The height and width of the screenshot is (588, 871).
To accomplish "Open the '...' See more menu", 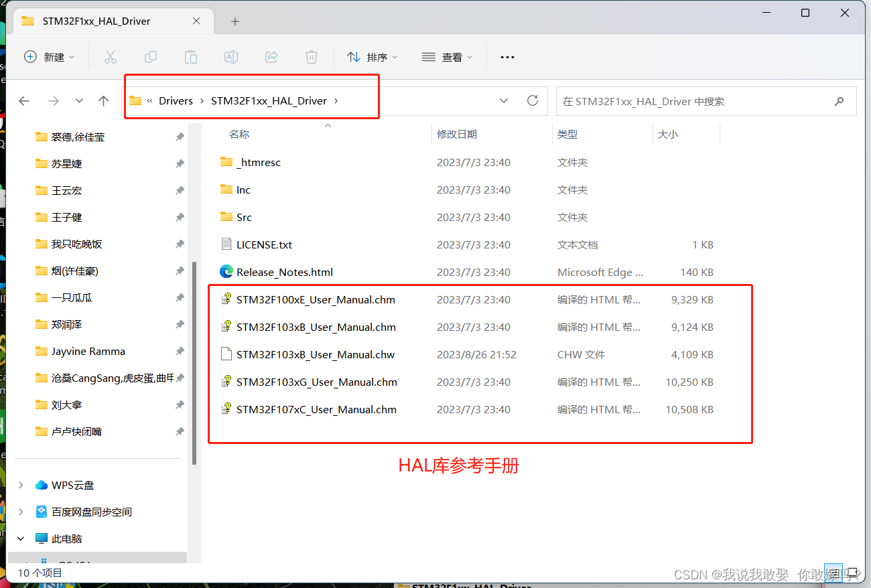I will click(507, 57).
